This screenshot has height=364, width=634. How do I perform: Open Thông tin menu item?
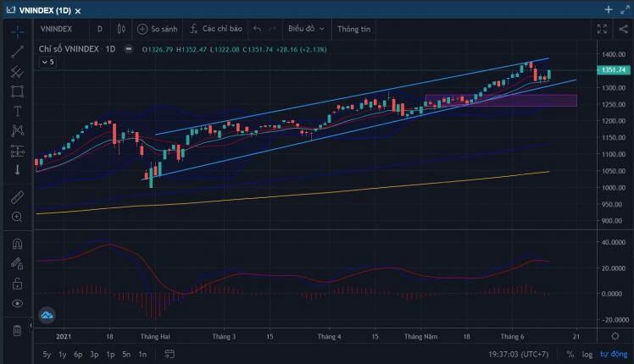(x=353, y=29)
